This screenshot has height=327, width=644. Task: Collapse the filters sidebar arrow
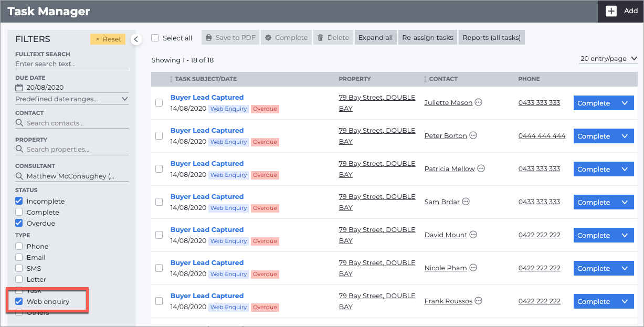click(136, 39)
